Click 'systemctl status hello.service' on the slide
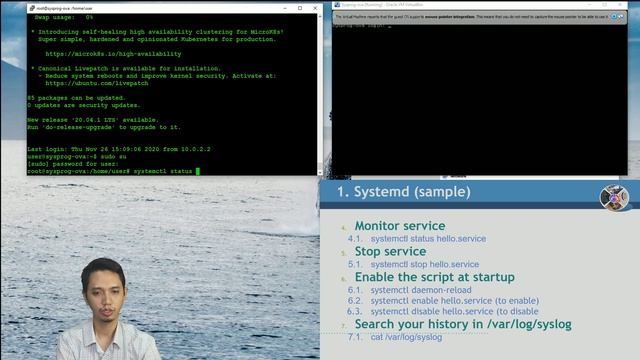 428,239
